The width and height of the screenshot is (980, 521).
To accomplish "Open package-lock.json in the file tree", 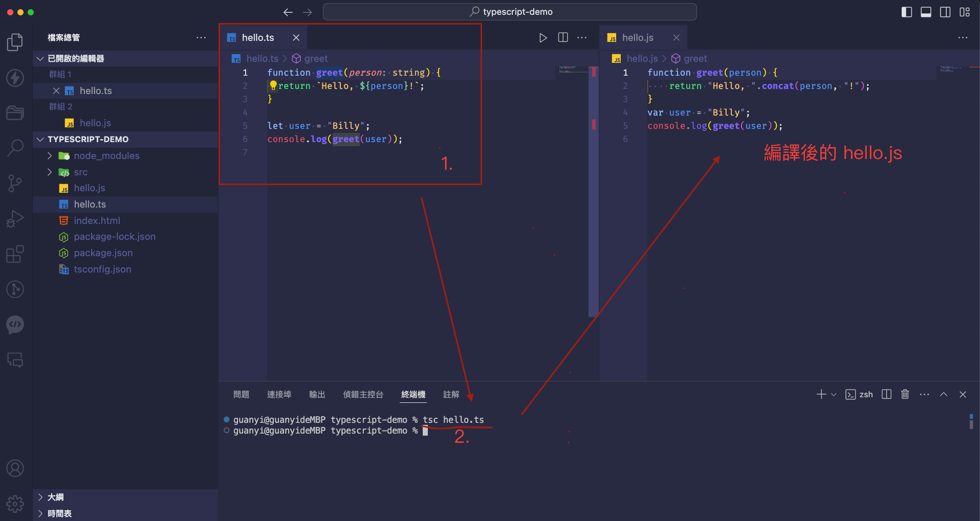I will [x=125, y=237].
